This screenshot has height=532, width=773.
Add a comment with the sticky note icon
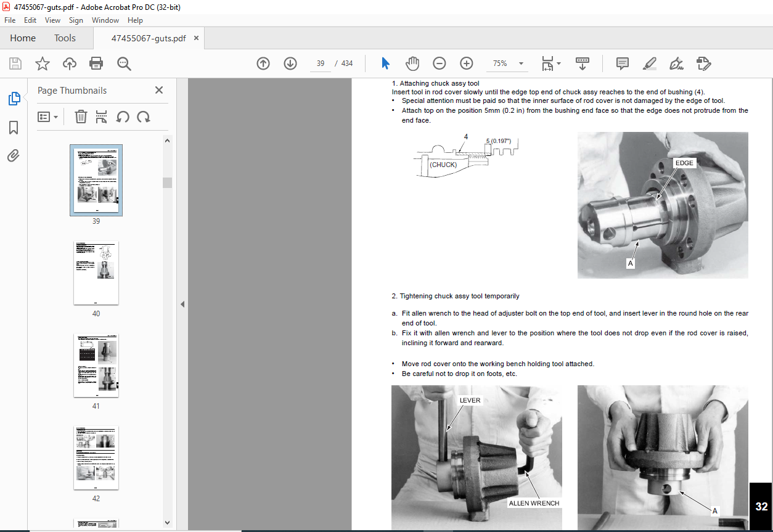pyautogui.click(x=623, y=63)
